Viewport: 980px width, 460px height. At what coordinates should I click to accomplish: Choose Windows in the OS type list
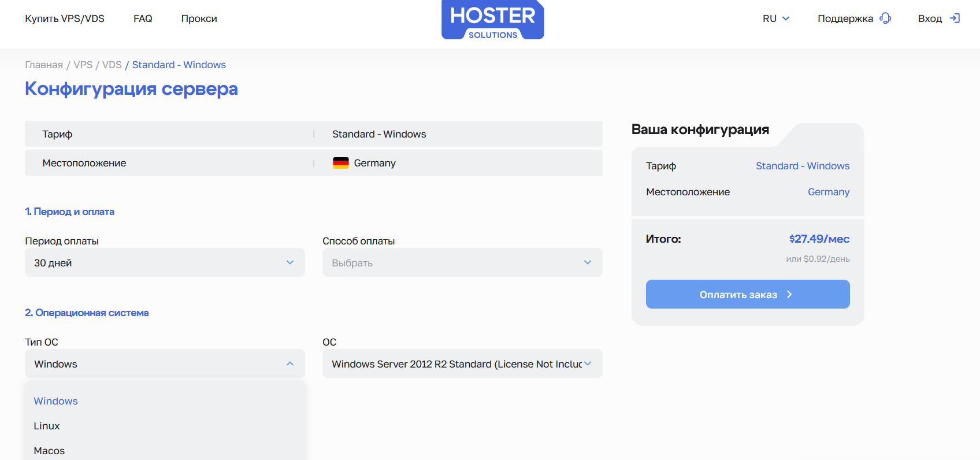point(55,401)
